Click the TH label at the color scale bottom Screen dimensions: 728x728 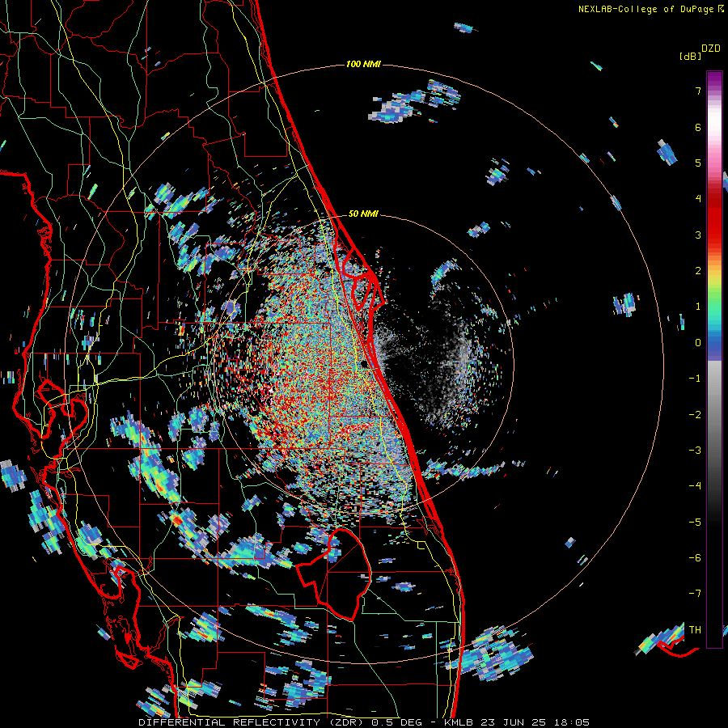click(695, 629)
